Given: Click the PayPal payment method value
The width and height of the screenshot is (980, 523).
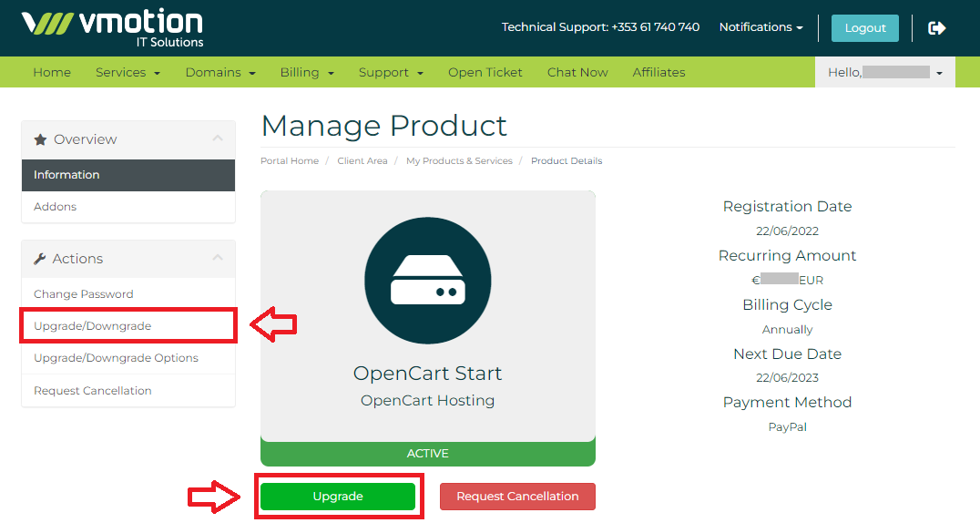Looking at the screenshot, I should (787, 427).
